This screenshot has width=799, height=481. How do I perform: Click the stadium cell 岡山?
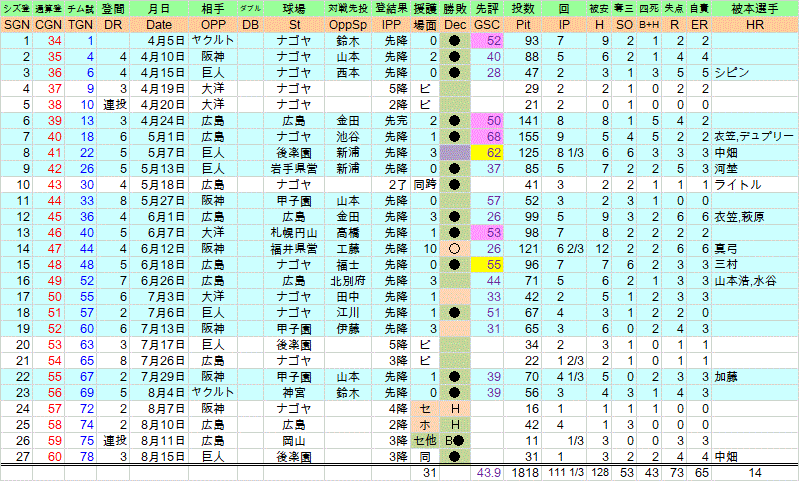pos(294,441)
